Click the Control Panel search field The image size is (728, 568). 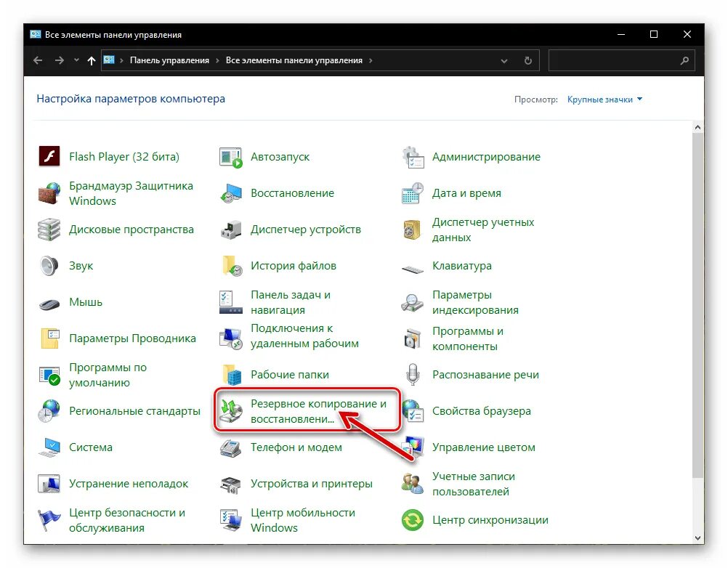pos(614,61)
